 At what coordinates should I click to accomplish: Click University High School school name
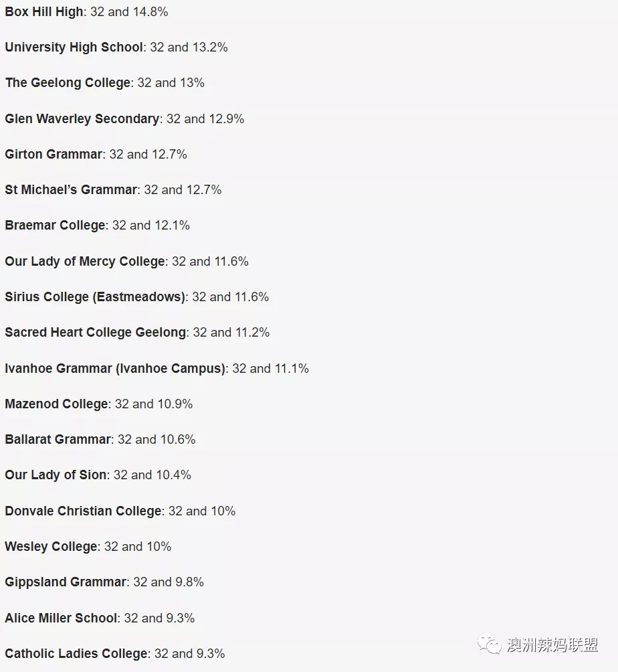pyautogui.click(x=74, y=47)
